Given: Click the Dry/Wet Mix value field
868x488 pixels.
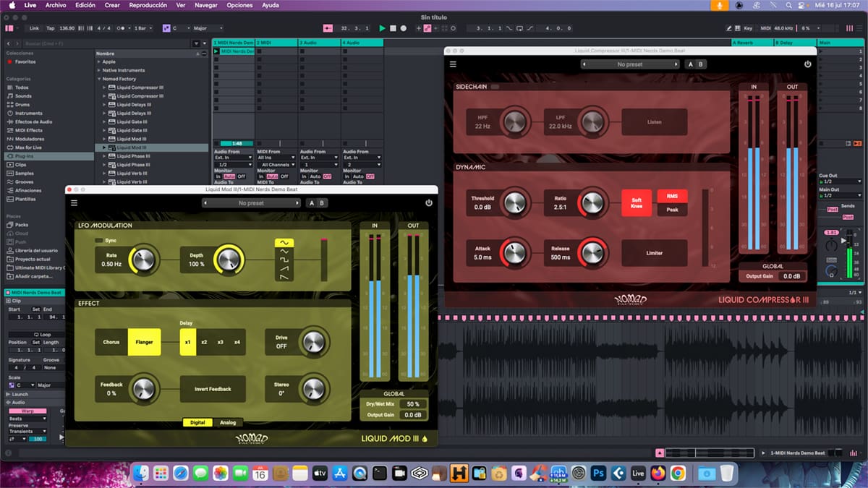Looking at the screenshot, I should [413, 404].
